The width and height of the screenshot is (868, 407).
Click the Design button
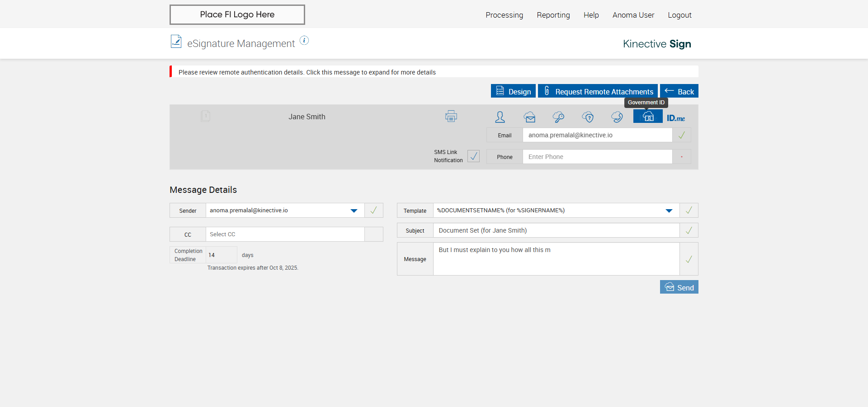pos(513,91)
